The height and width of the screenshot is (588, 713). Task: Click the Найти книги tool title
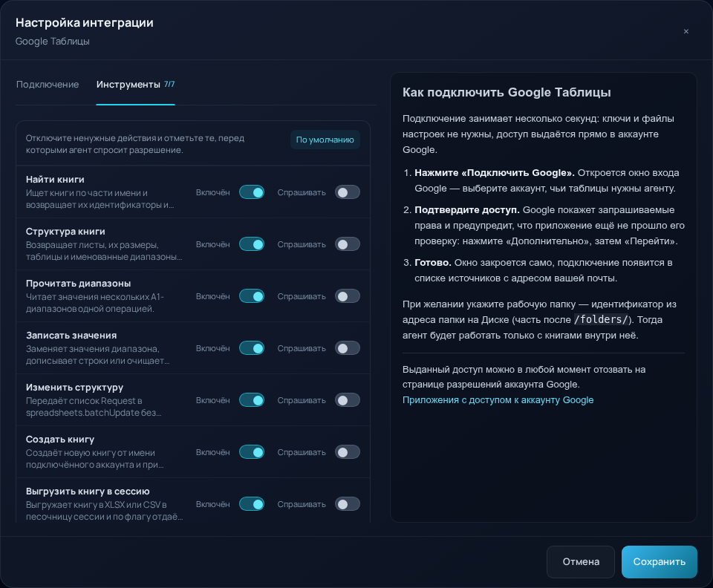55,180
